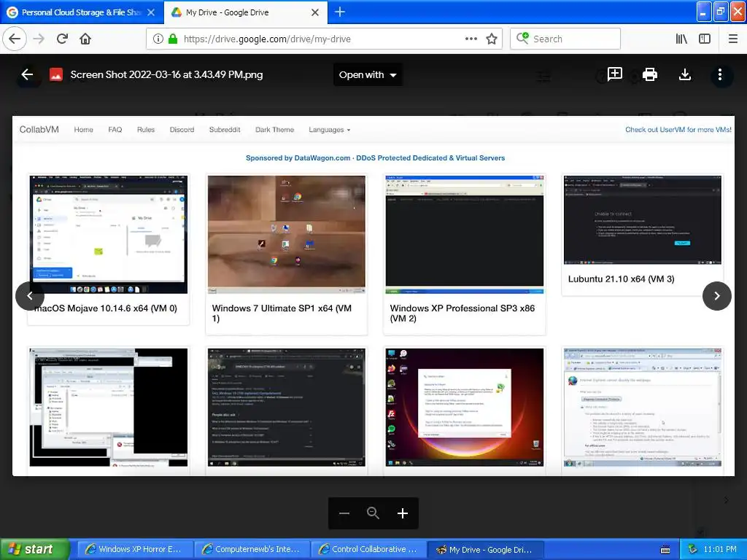This screenshot has height=560, width=747.
Task: Open a new browser tab
Action: click(340, 12)
